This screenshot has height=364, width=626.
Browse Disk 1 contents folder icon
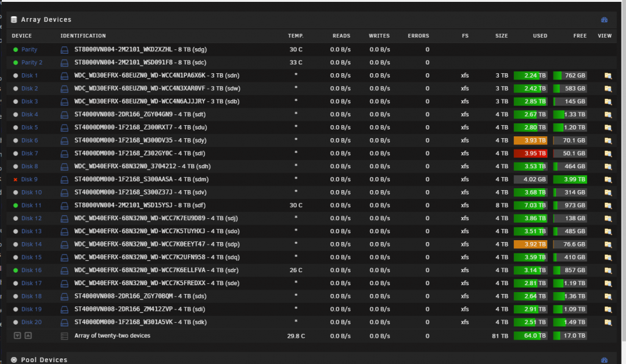pyautogui.click(x=608, y=76)
